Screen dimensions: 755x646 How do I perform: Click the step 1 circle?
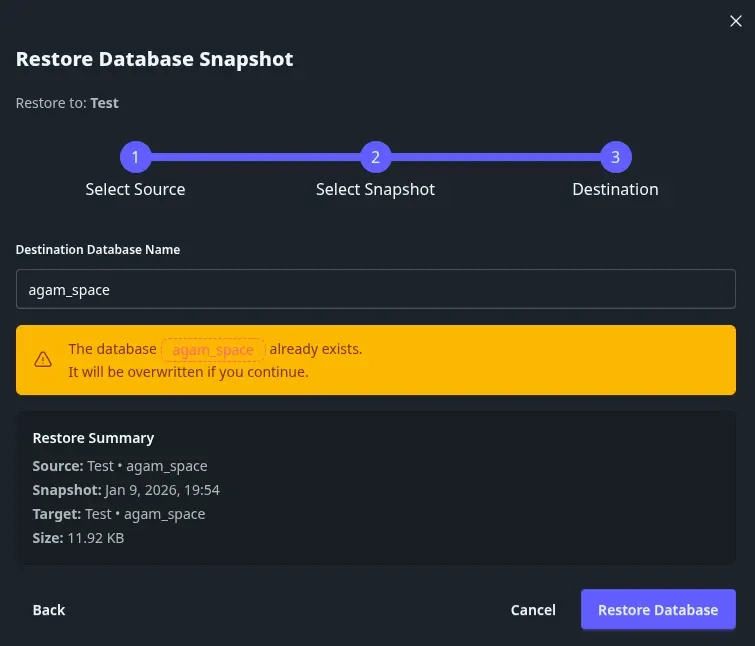pyautogui.click(x=135, y=157)
